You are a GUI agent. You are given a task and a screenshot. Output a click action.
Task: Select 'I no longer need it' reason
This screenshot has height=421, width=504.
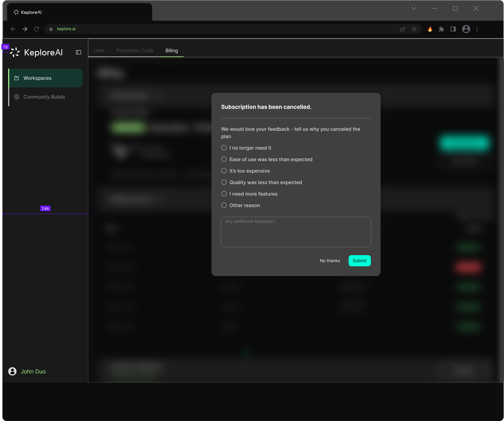pyautogui.click(x=224, y=148)
